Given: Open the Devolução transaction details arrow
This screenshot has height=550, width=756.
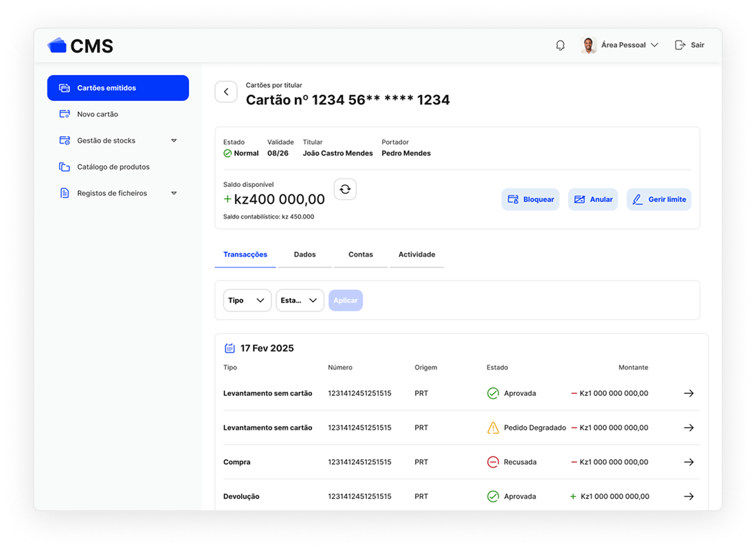Looking at the screenshot, I should coord(689,496).
